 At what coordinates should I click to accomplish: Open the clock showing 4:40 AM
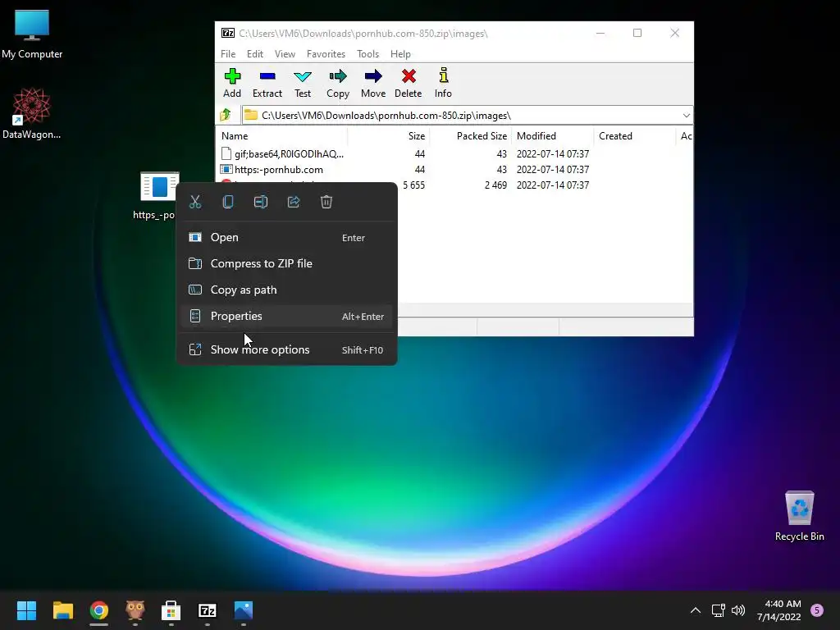779,610
